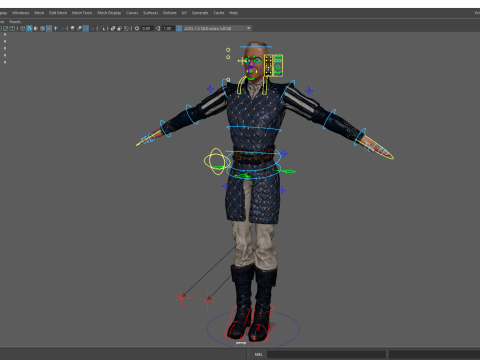Image resolution: width=480 pixels, height=360 pixels.
Task: Select the large blue root circle at feet
Action: [x=253, y=329]
